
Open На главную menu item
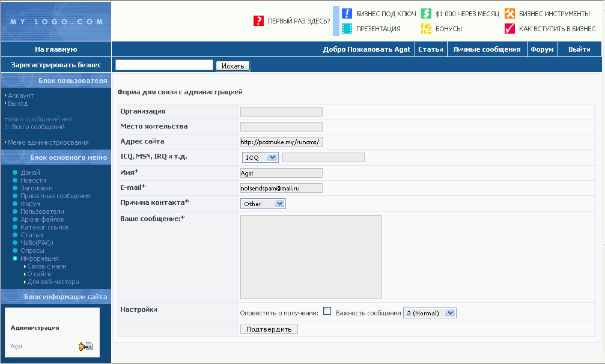point(56,49)
